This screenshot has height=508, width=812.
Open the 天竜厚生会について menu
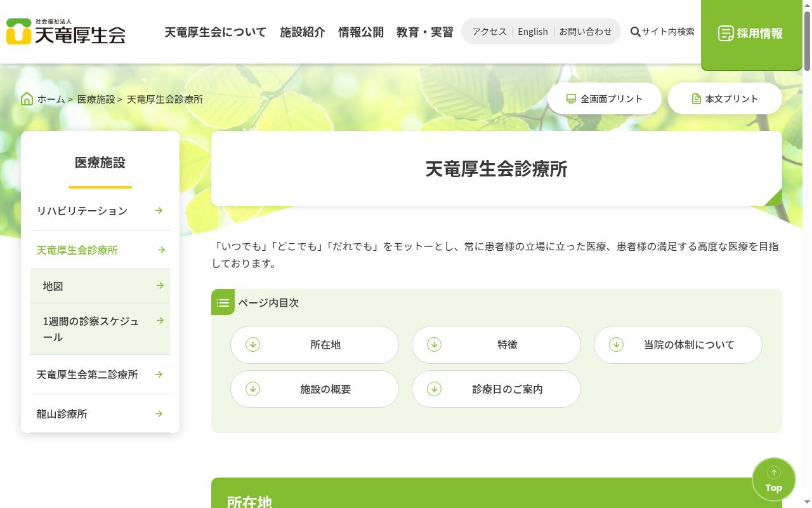click(x=216, y=32)
